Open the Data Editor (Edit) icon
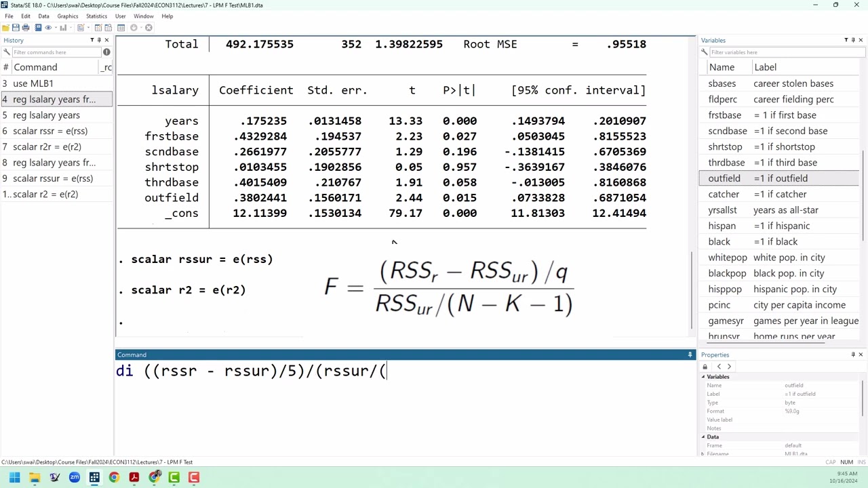The width and height of the screenshot is (868, 488). [98, 28]
